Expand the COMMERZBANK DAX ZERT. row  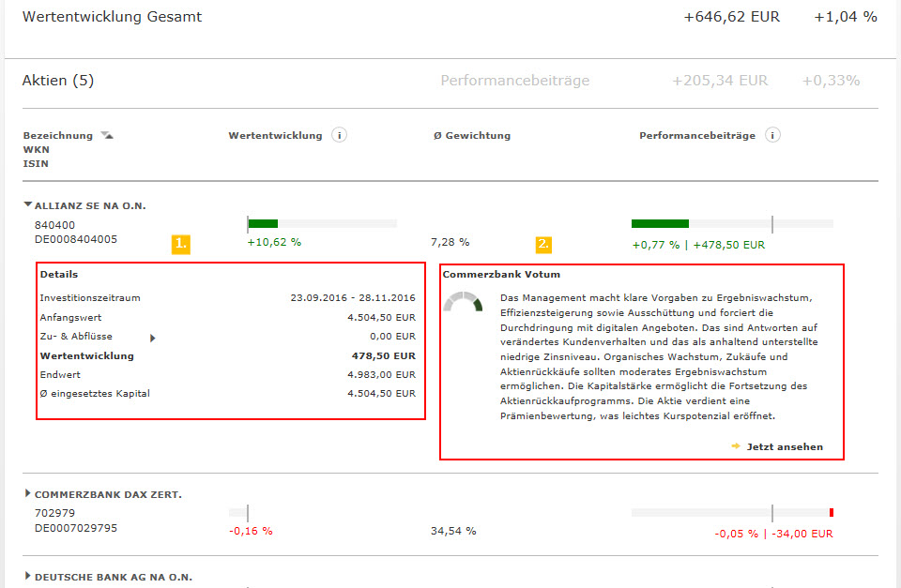pyautogui.click(x=28, y=493)
